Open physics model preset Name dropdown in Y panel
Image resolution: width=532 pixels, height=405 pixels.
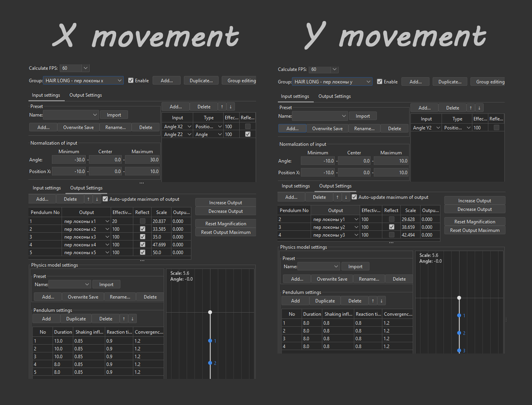coord(319,267)
